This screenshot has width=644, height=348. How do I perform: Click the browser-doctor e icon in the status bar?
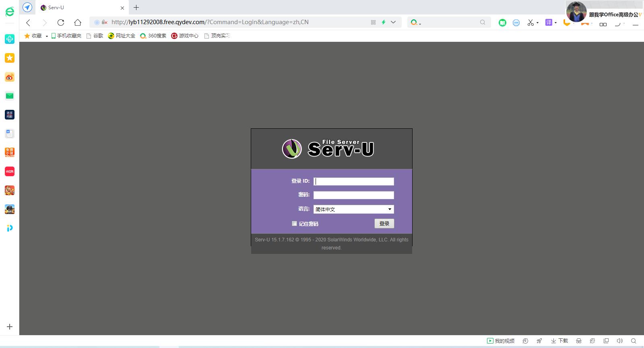[x=592, y=341]
